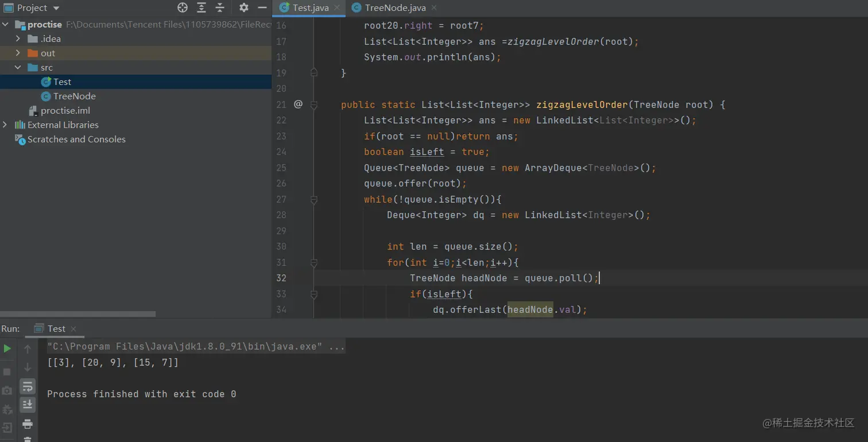Viewport: 868px width, 442px height.
Task: Fold the if block at line 33
Action: click(313, 294)
